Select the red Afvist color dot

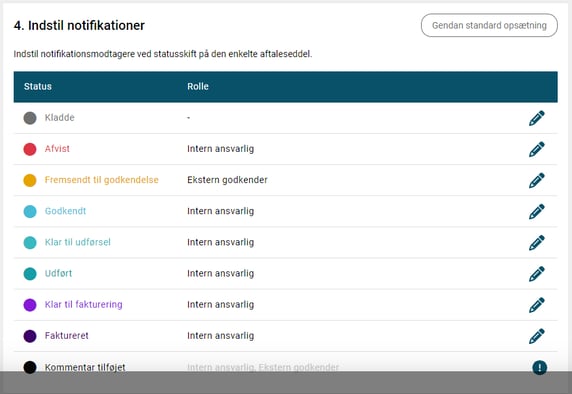tap(30, 149)
